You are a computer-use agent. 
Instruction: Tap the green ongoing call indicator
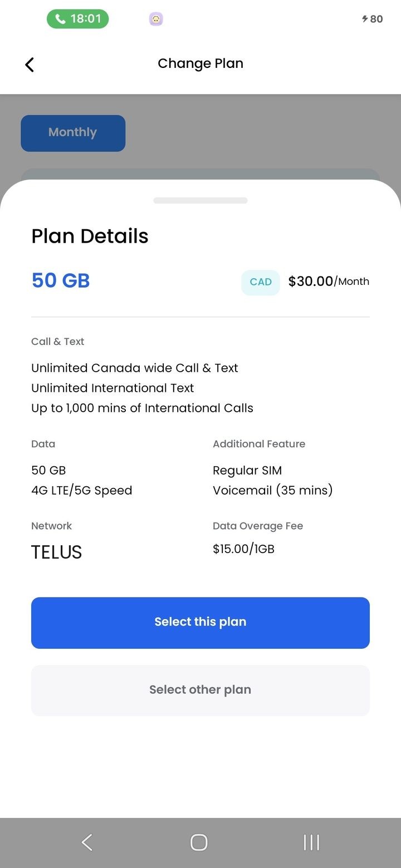pos(77,19)
